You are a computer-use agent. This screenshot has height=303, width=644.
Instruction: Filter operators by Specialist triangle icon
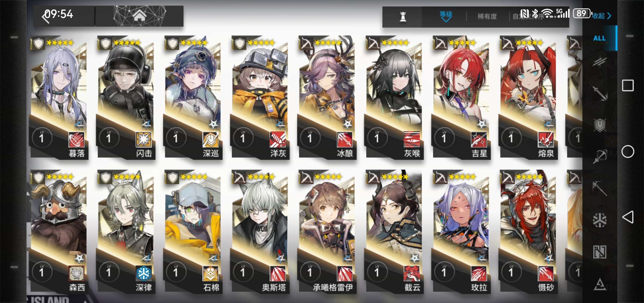tap(599, 284)
